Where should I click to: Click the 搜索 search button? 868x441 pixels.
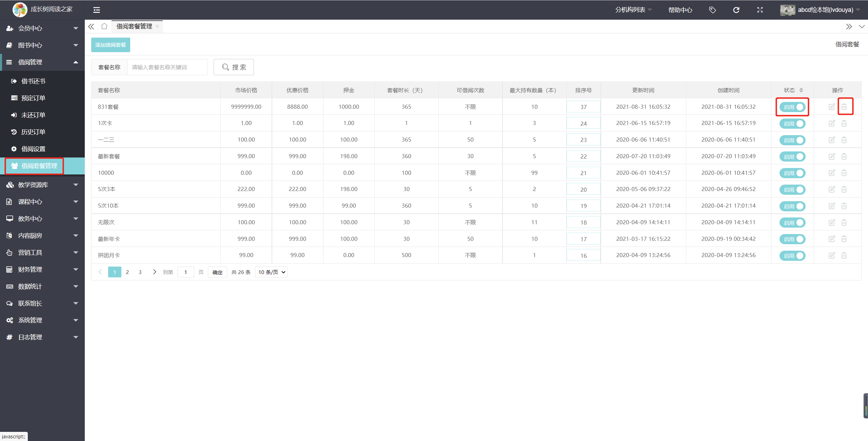click(234, 67)
